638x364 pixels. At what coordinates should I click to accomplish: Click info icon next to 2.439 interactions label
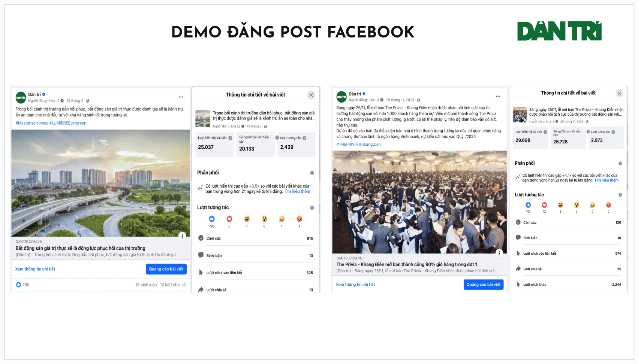tap(304, 138)
